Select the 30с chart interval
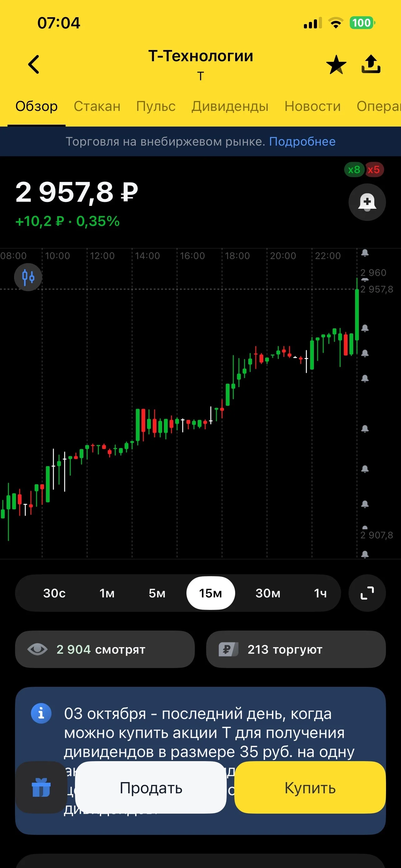Viewport: 401px width, 868px height. (54, 593)
